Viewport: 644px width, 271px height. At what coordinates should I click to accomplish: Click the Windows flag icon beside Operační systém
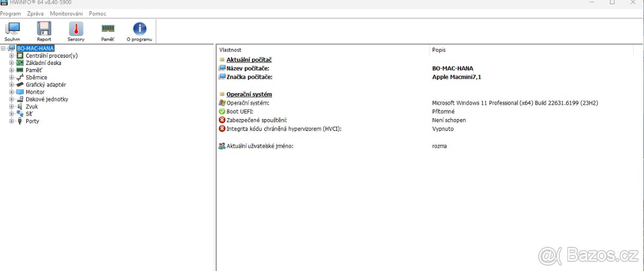[222, 102]
